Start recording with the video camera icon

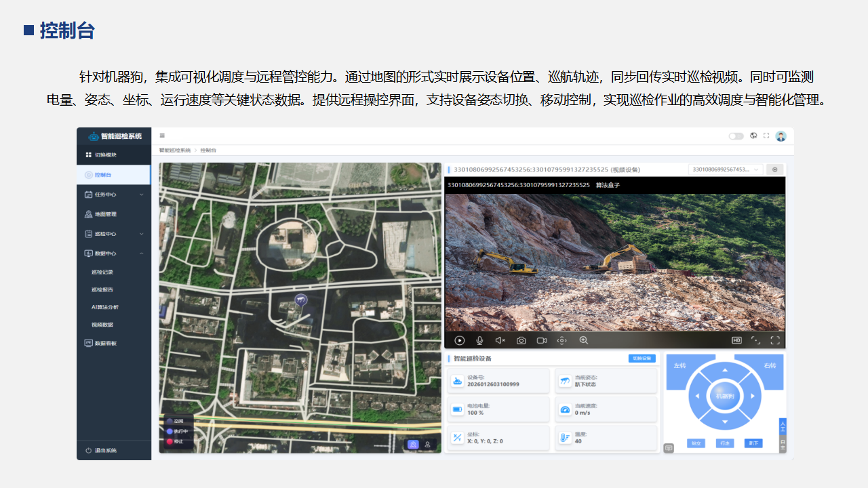542,340
